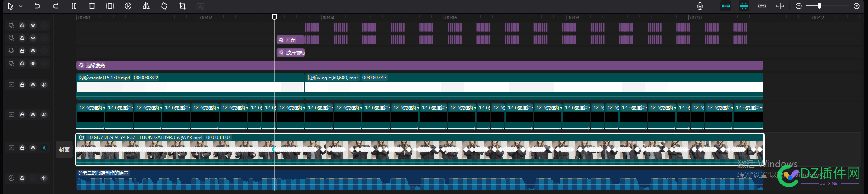Toggle the clip linkage chain icon
This screenshot has width=868, height=194.
tap(762, 6)
